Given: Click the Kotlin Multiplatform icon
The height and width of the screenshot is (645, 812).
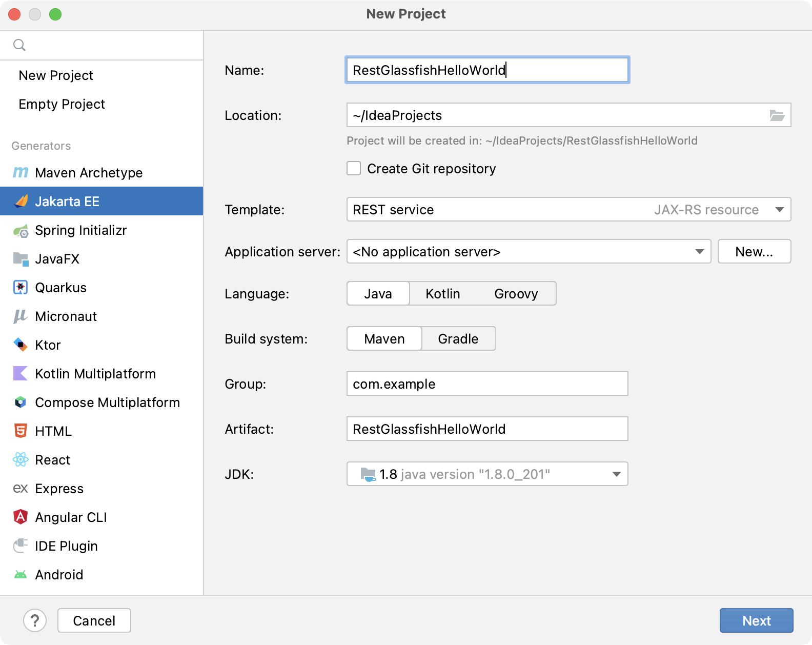Looking at the screenshot, I should 21,373.
